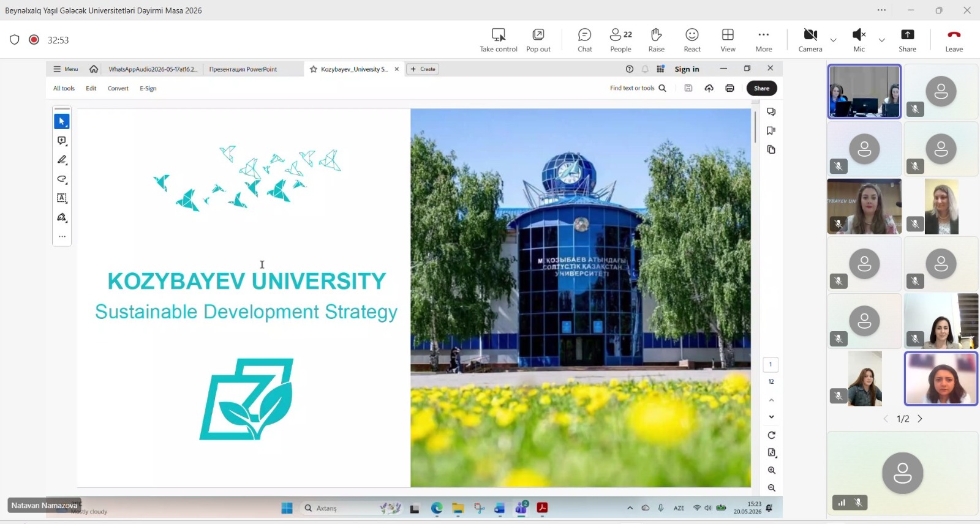Open the title bar ellipsis menu
The image size is (980, 524).
point(881,10)
